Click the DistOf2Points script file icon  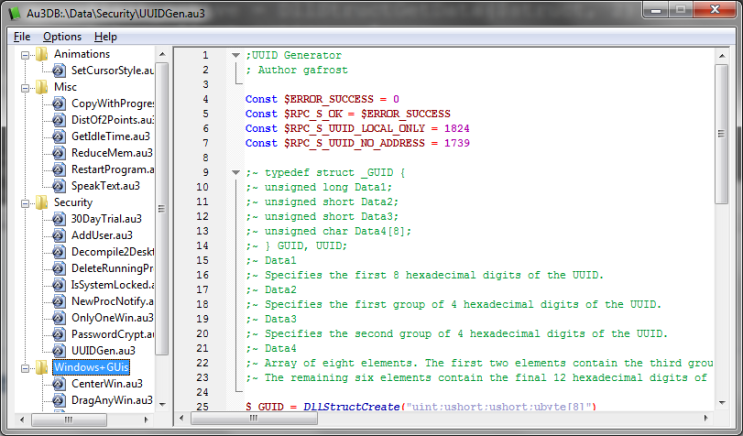(x=59, y=120)
